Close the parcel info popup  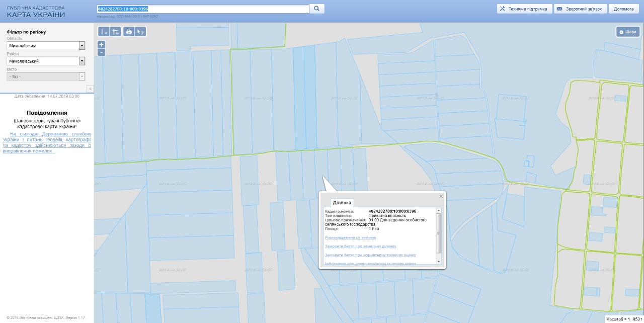[x=441, y=196]
